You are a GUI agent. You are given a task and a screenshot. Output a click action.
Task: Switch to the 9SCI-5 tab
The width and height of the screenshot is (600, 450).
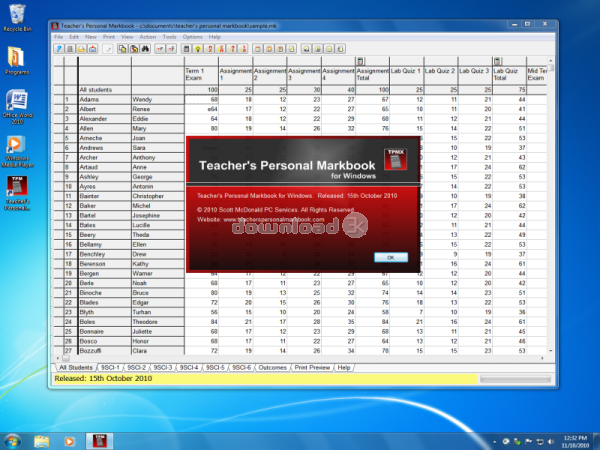[215, 367]
